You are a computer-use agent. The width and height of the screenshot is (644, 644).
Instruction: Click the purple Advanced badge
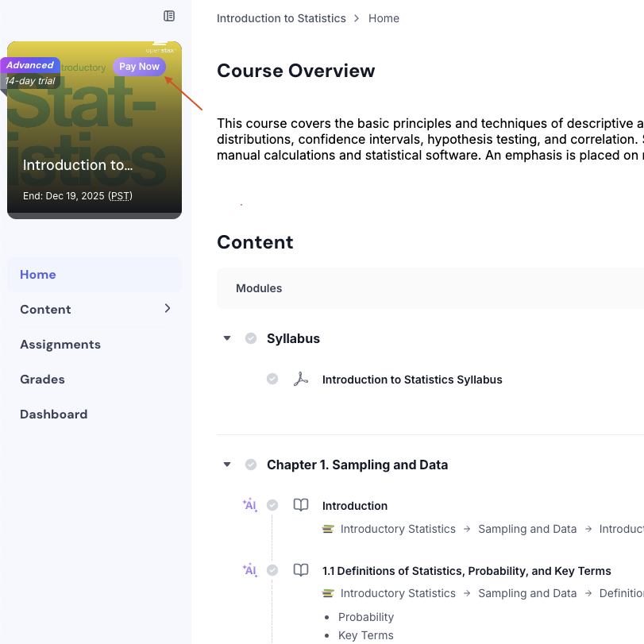(x=30, y=64)
